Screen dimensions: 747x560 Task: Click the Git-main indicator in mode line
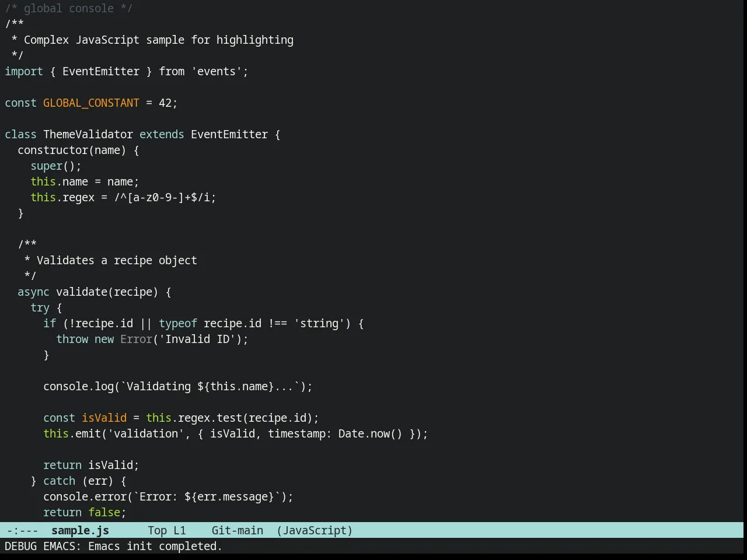pyautogui.click(x=237, y=530)
